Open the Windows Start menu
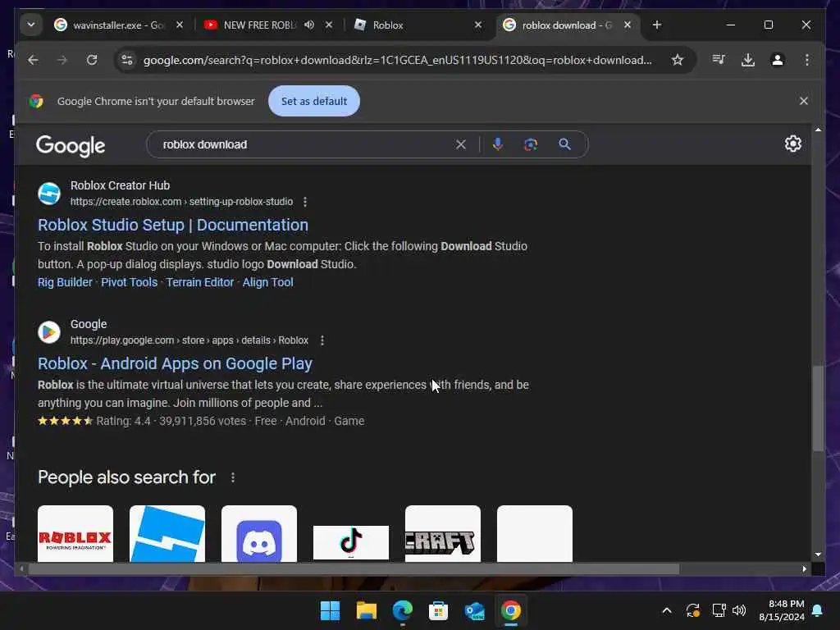Screen dimensions: 840x630 330,610
